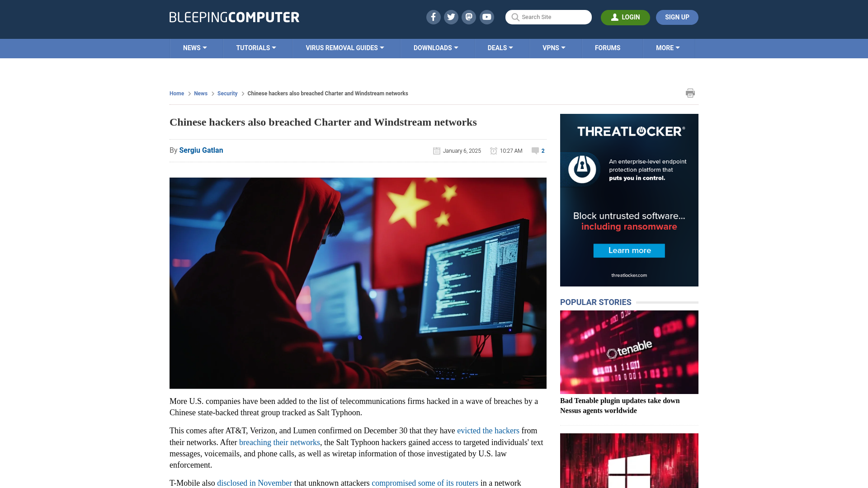Select the FORUMS menu item
Image resolution: width=868 pixels, height=488 pixels.
(608, 47)
